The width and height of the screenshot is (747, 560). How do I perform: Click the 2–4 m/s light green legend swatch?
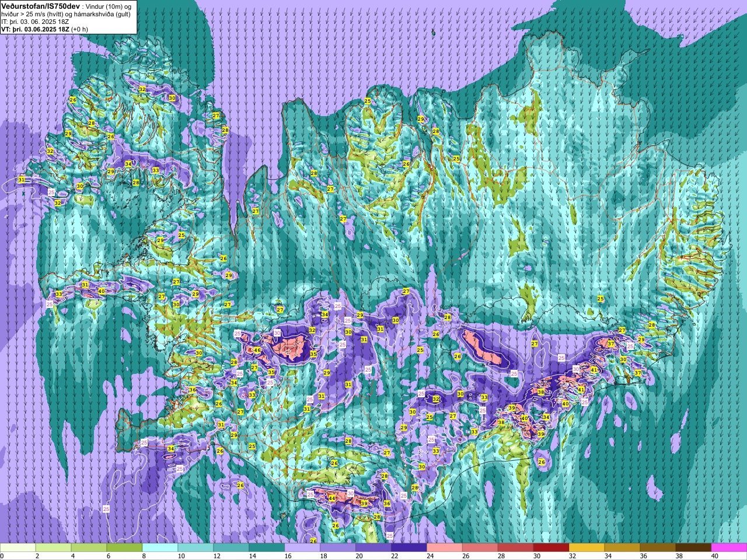click(x=54, y=548)
